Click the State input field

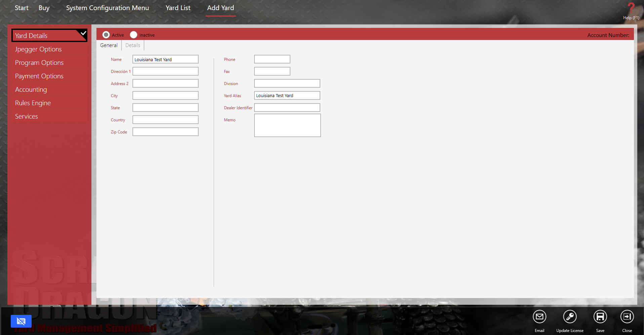165,108
